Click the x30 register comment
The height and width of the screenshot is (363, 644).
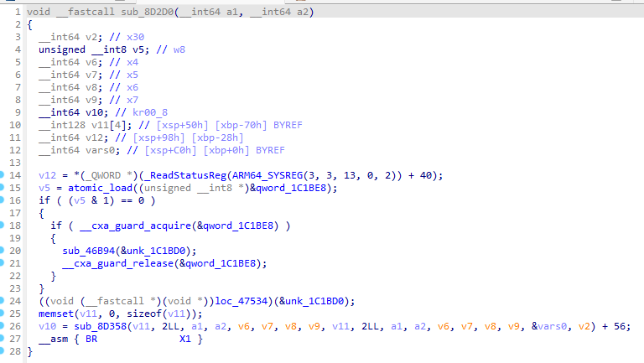(135, 37)
